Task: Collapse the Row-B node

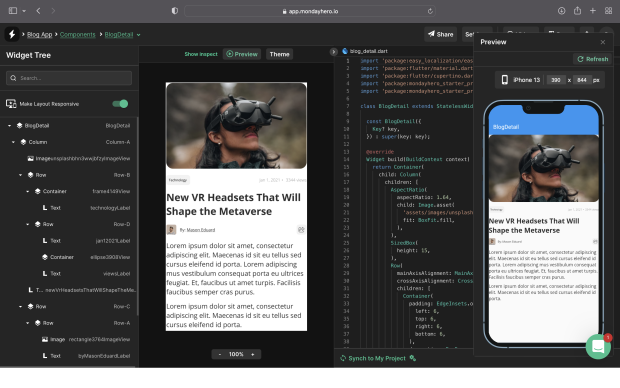Action: coord(21,175)
